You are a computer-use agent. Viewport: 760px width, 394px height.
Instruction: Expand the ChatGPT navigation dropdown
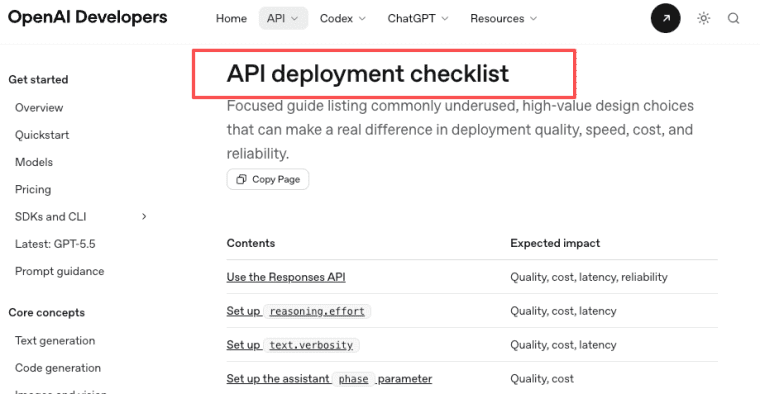[418, 18]
